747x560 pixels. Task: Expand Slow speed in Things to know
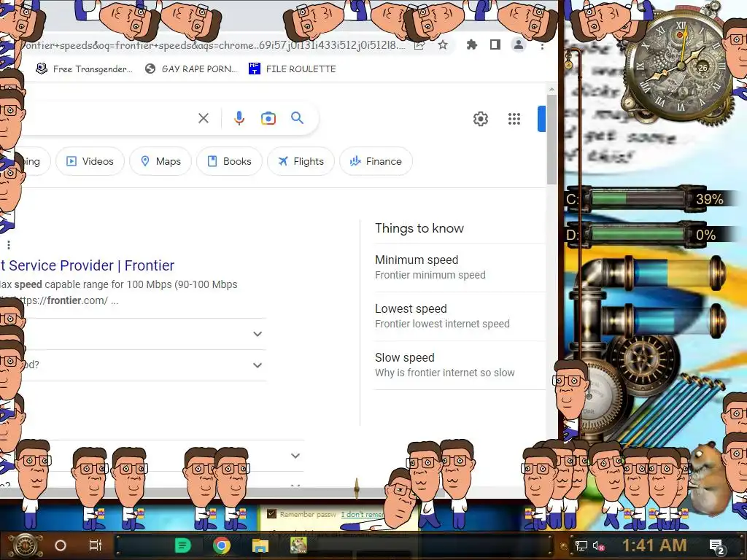coord(460,365)
